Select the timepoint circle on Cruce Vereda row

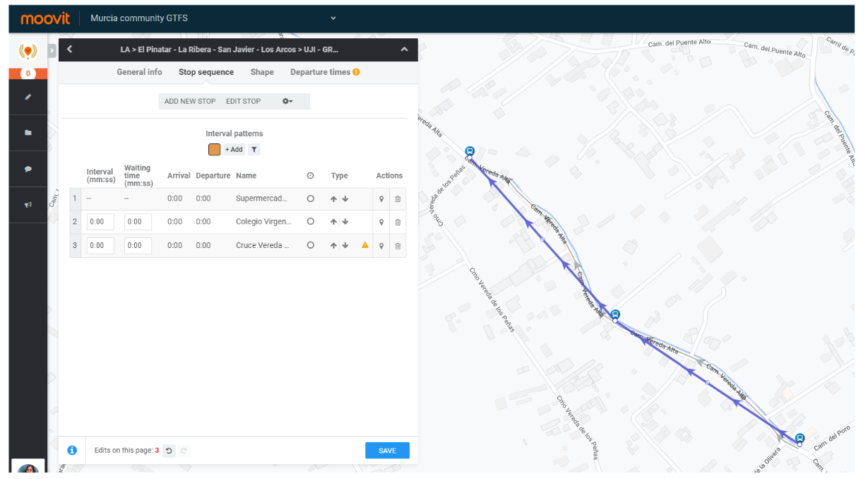pos(311,245)
